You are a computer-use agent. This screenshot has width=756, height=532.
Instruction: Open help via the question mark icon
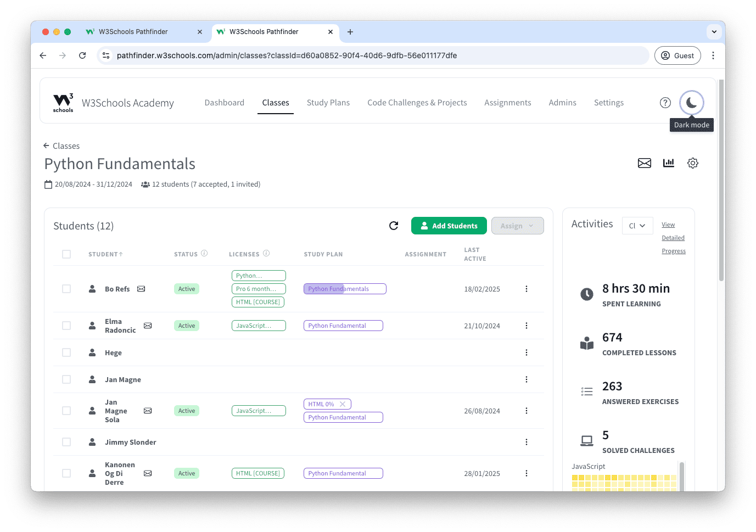(665, 103)
